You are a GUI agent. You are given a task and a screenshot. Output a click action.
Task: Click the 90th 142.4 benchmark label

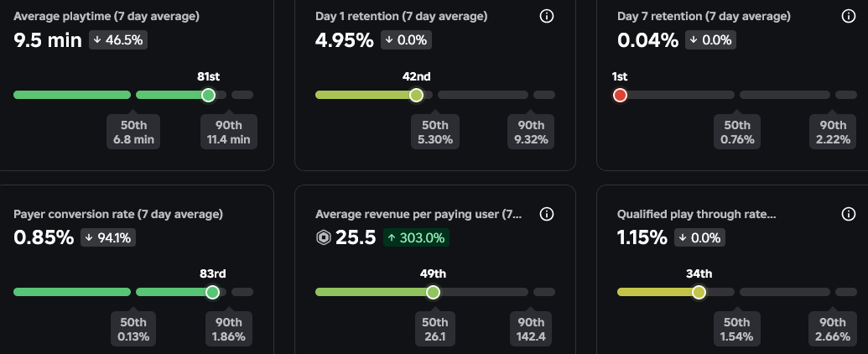(533, 330)
